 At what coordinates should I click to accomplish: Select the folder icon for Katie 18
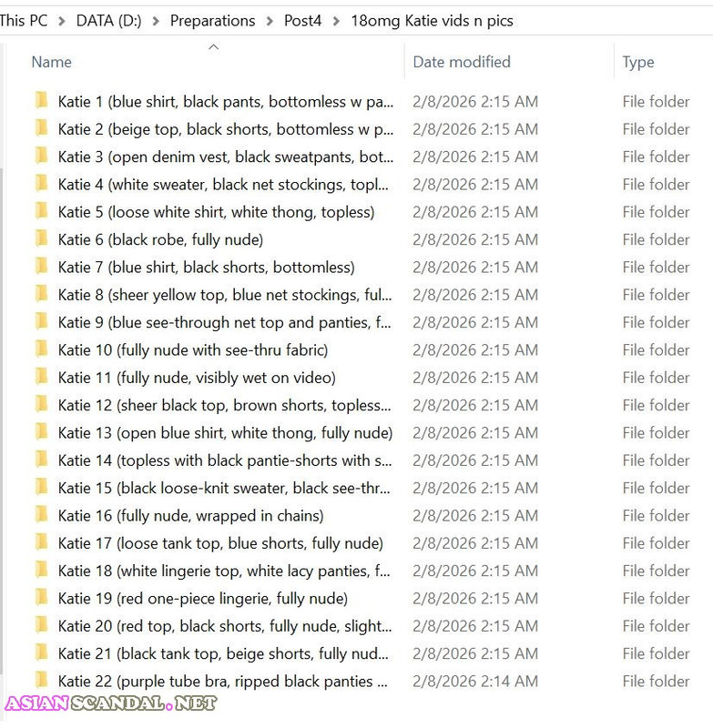[x=41, y=570]
